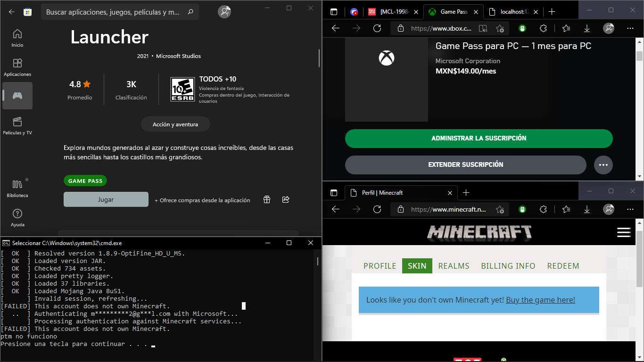The height and width of the screenshot is (362, 644).
Task: Click the share icon on Launcher page
Action: click(x=286, y=199)
